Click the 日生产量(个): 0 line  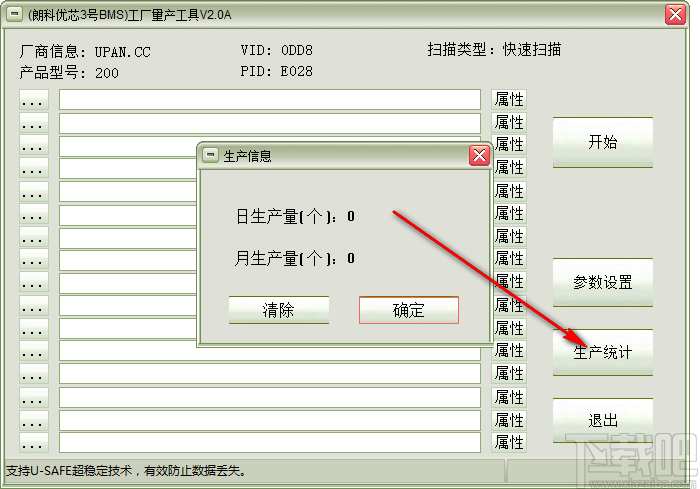[295, 217]
